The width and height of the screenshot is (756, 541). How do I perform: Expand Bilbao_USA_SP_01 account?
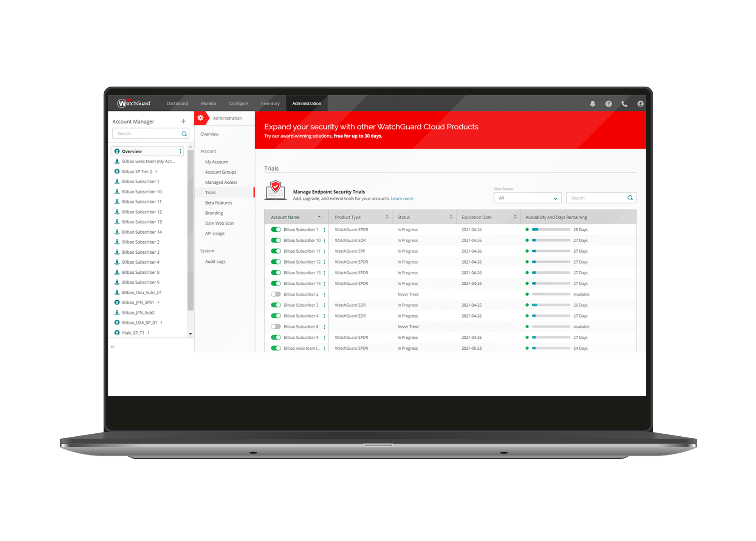(x=161, y=322)
